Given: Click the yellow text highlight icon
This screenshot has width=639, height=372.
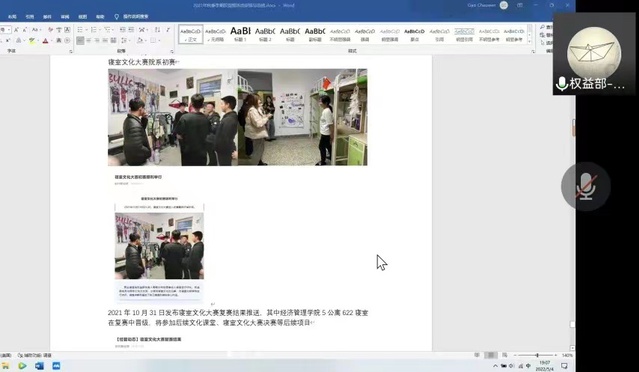Looking at the screenshot, I should click(32, 40).
